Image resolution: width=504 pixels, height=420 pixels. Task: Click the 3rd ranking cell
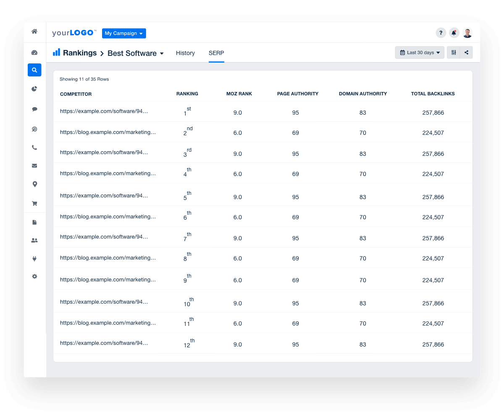click(x=187, y=152)
